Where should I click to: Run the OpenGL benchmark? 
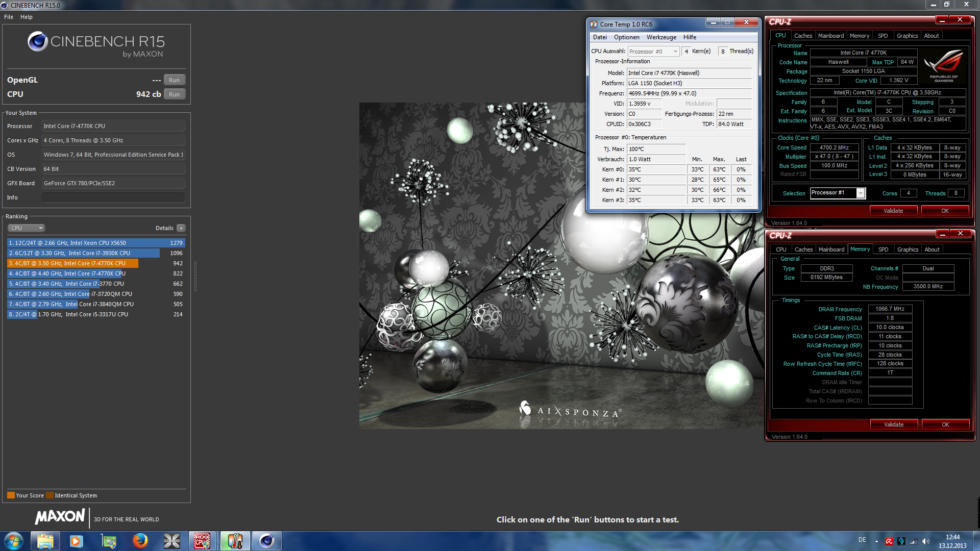[174, 80]
